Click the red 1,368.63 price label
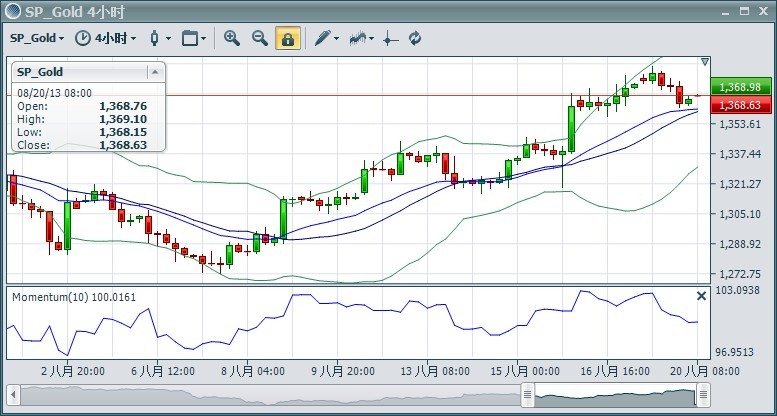Screen dimensions: 777x416 (740, 105)
